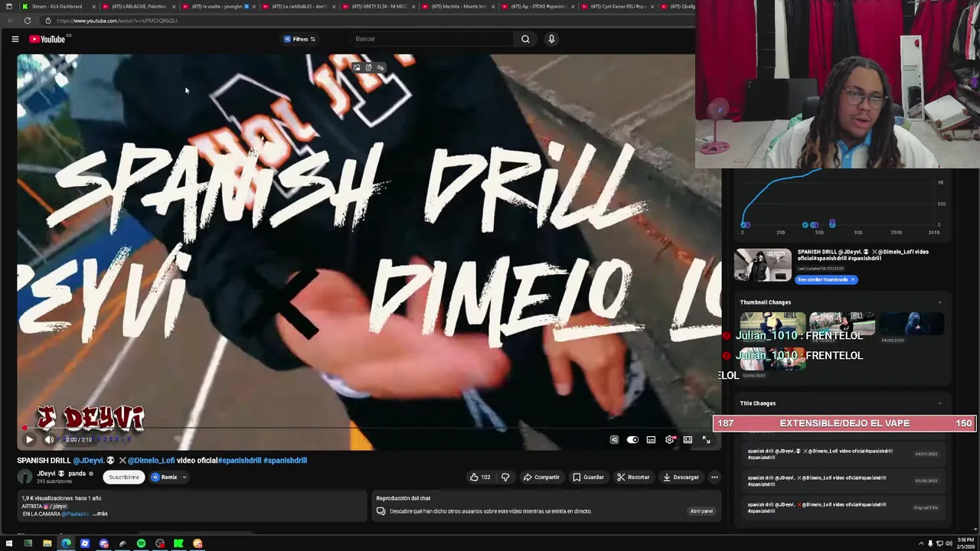Go back in browser history
Screen dimensions: 980x551
(9, 21)
